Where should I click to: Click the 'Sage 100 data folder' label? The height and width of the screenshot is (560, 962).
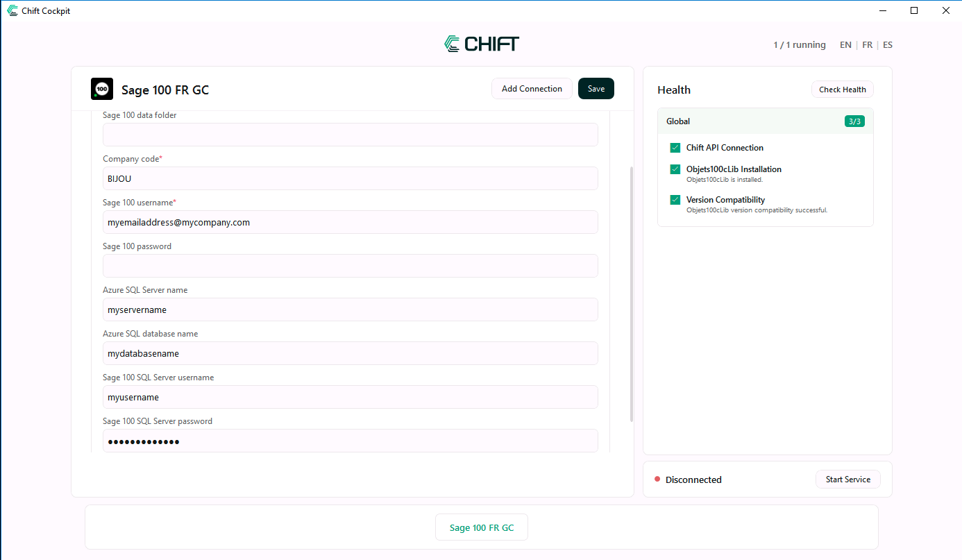(x=140, y=115)
